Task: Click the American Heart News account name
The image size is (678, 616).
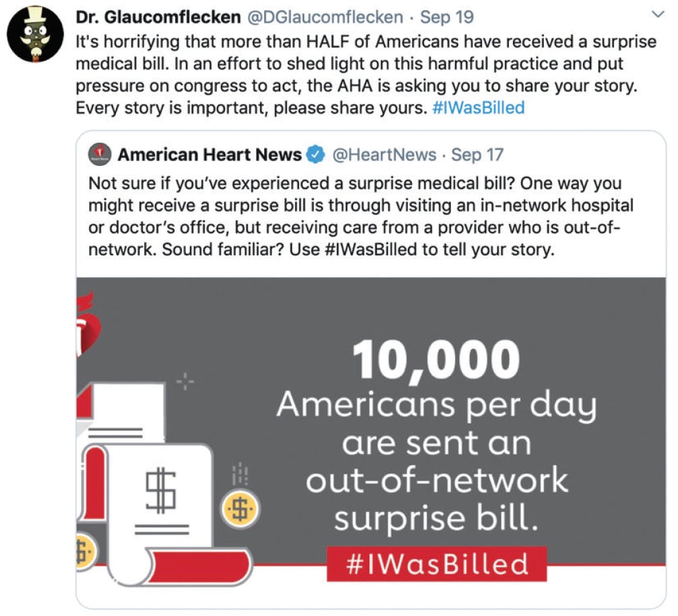Action: tap(210, 155)
